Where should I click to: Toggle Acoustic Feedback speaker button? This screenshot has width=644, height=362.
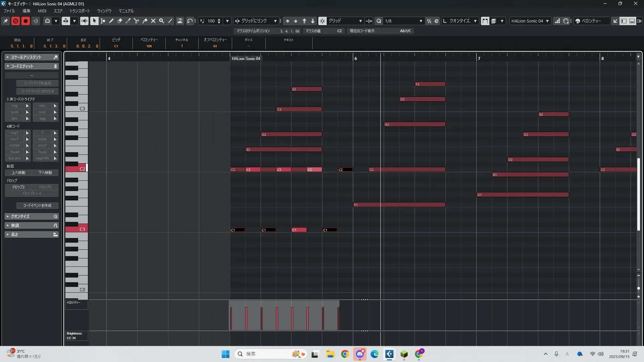[84, 21]
